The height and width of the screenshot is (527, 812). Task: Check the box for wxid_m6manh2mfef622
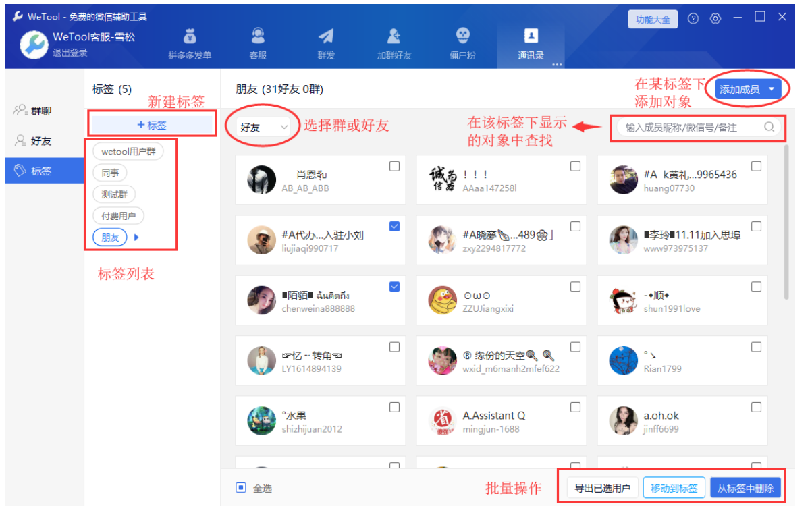pyautogui.click(x=576, y=347)
